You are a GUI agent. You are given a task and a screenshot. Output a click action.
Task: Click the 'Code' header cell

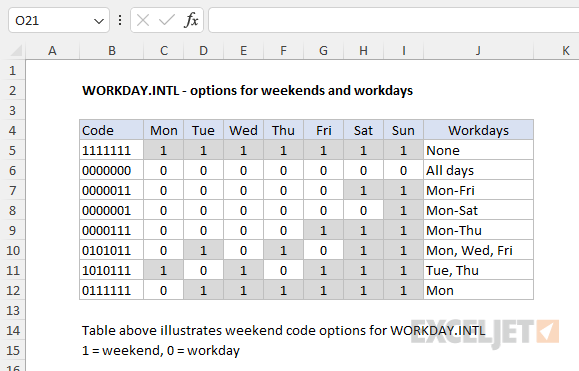[112, 130]
